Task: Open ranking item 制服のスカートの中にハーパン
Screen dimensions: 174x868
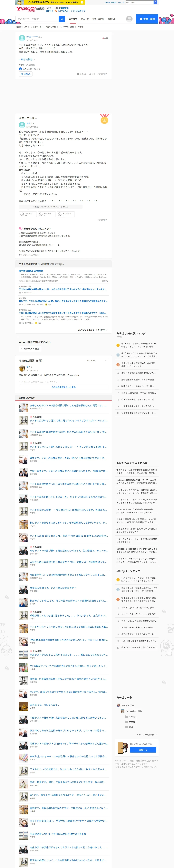Action: pyautogui.click(x=138, y=386)
